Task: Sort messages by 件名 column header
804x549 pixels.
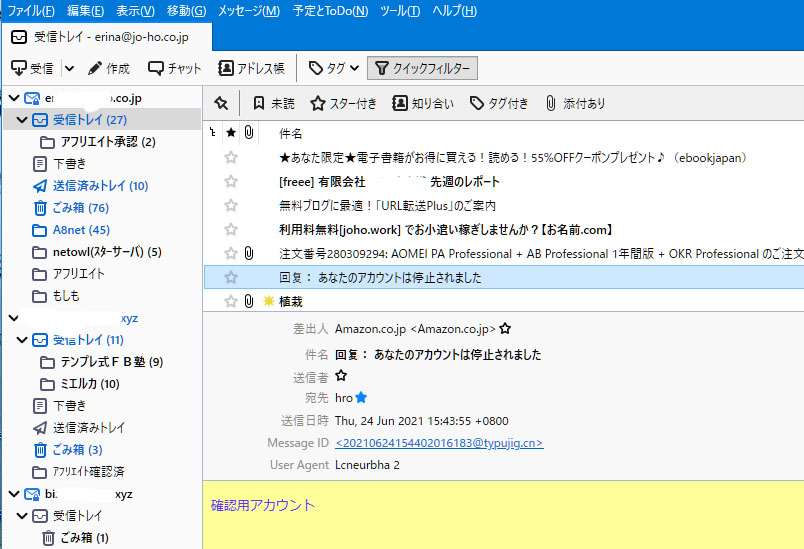Action: pyautogui.click(x=291, y=133)
